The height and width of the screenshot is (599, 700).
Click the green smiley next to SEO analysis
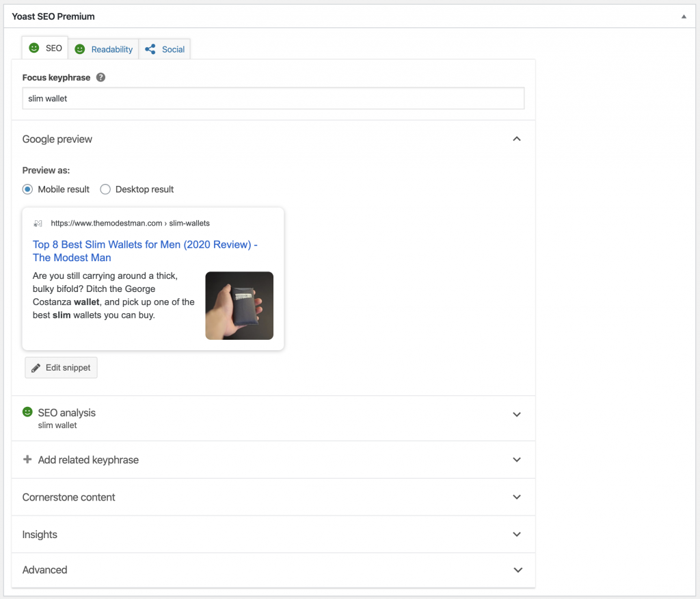click(x=27, y=412)
